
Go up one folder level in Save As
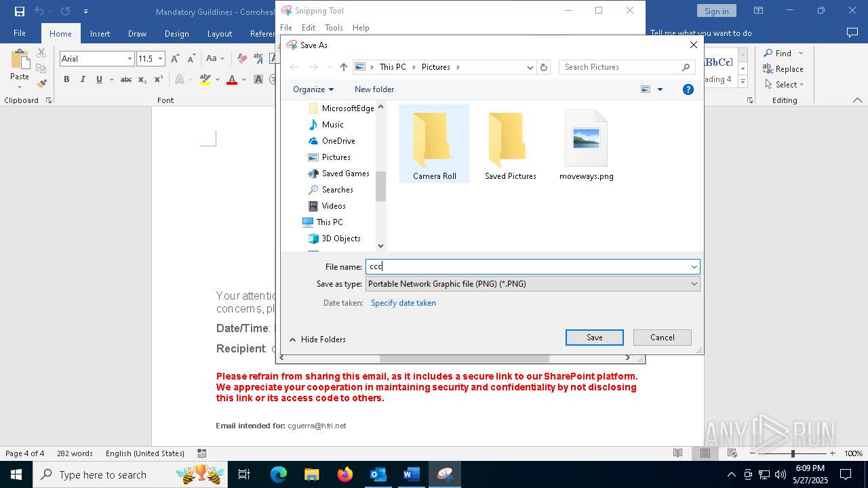344,67
